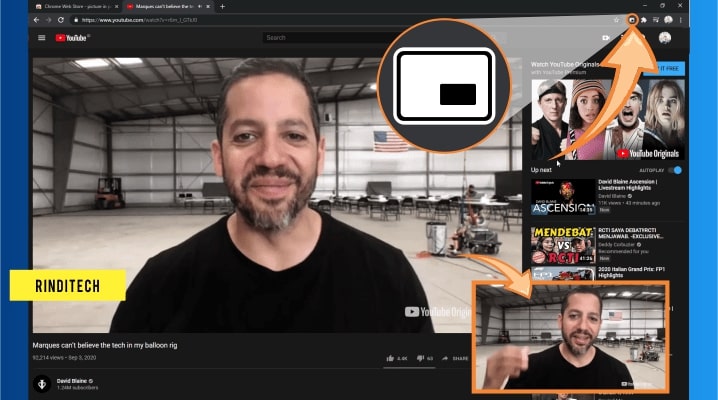Click the address bar URL
Screen dimensions: 718x400
point(139,20)
